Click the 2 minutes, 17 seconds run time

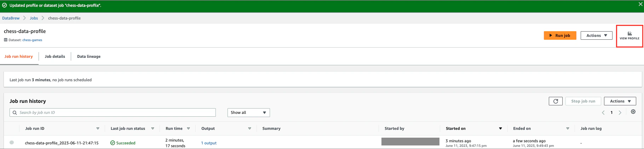point(175,143)
